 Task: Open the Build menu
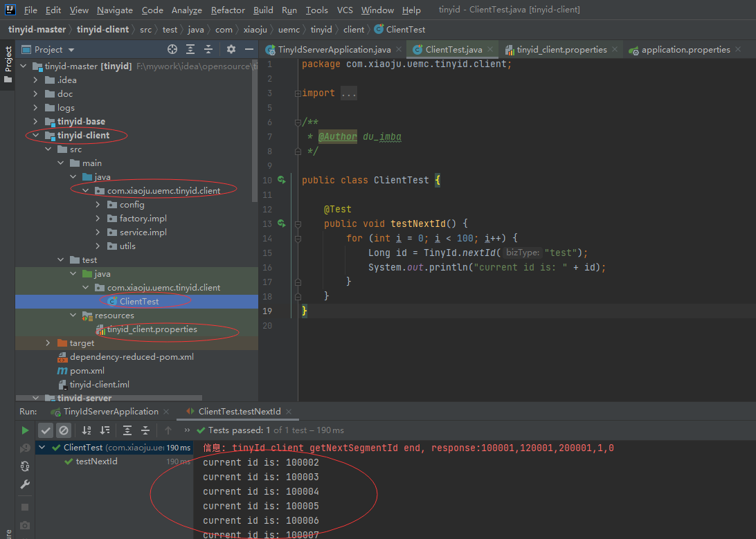coord(263,10)
